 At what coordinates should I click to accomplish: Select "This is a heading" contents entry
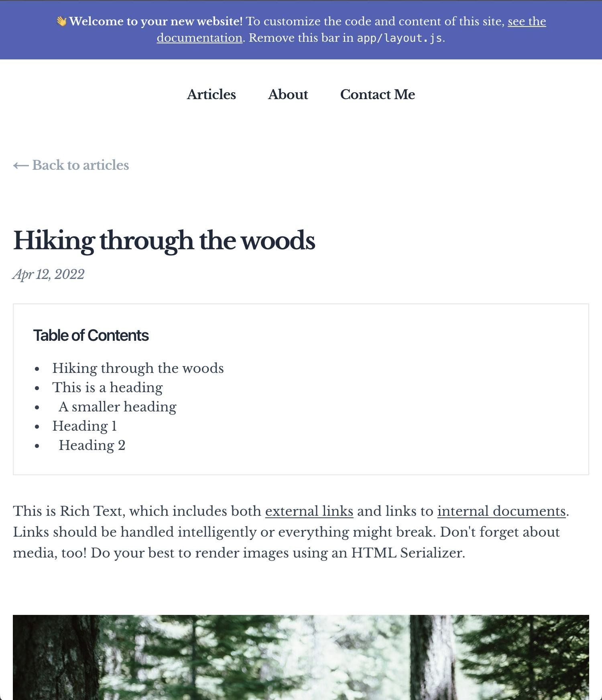[108, 387]
